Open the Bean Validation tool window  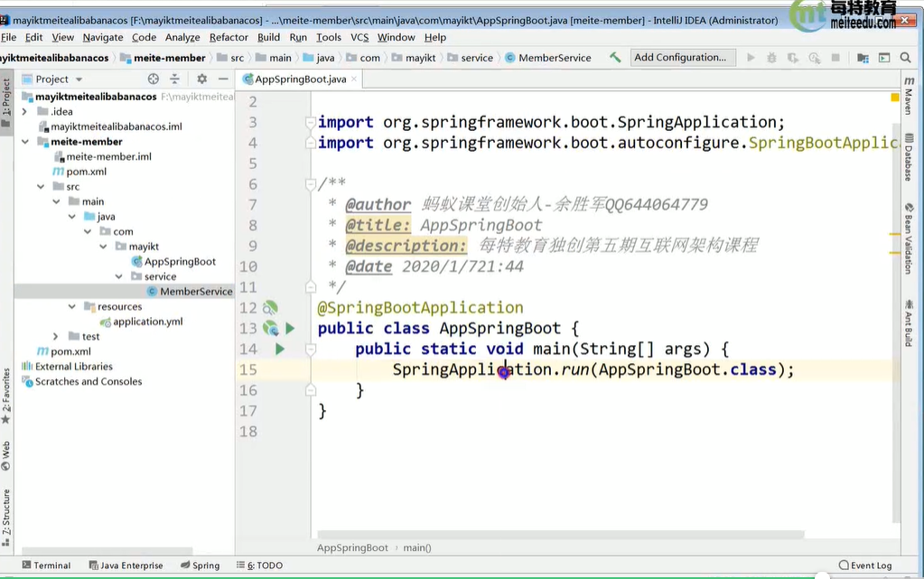pos(909,238)
